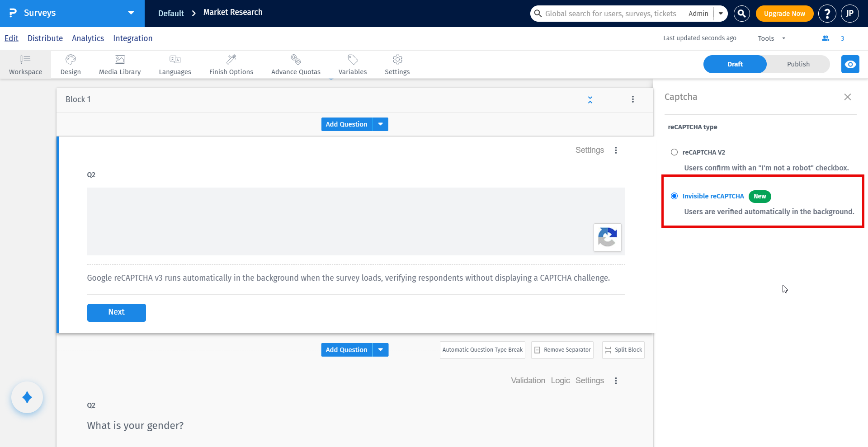Click the Block 1 title
Image resolution: width=868 pixels, height=447 pixels.
78,99
